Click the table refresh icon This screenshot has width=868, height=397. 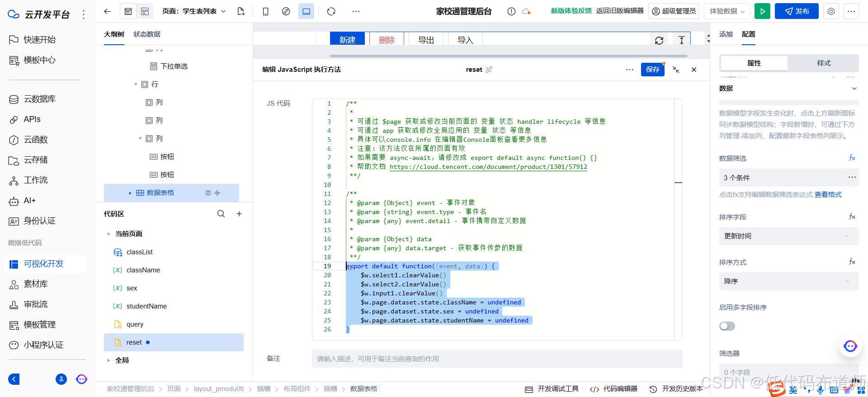659,41
